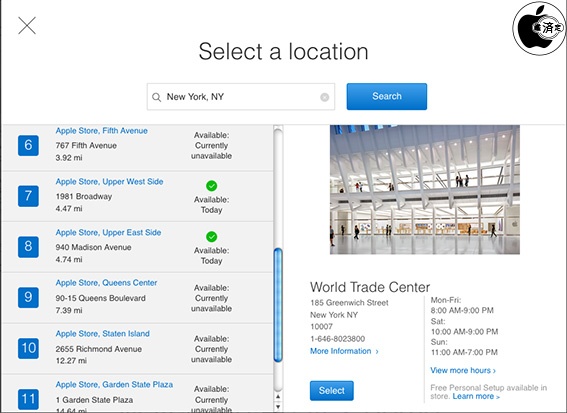Clear the New York, NY search text
The width and height of the screenshot is (567, 413).
(x=324, y=97)
